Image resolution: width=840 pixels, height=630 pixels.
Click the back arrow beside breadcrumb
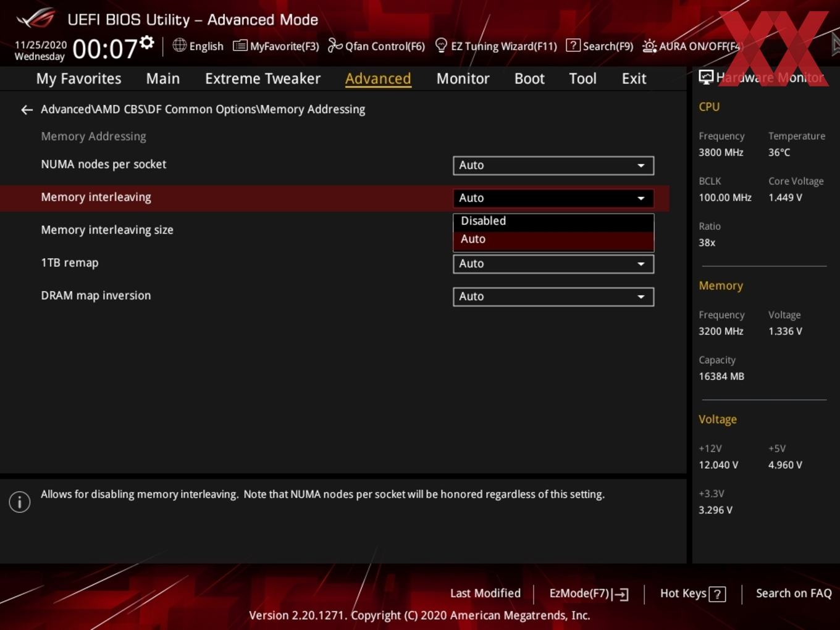[x=27, y=110]
